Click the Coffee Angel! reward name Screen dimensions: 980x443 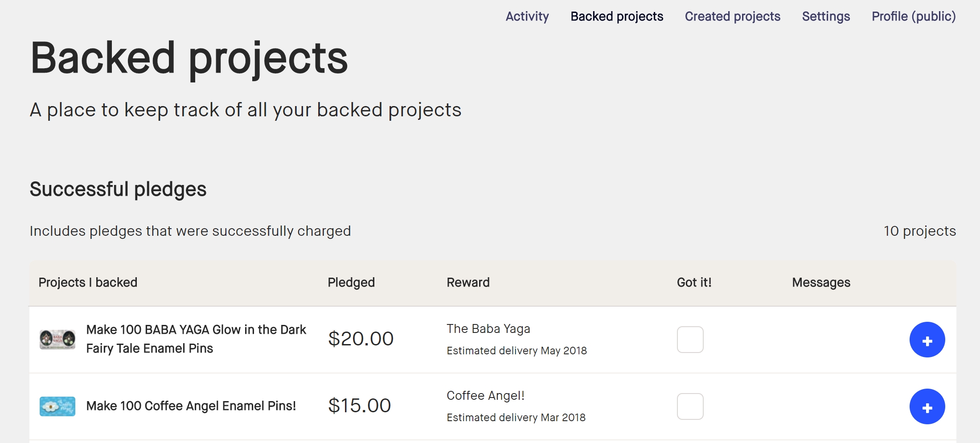[485, 396]
